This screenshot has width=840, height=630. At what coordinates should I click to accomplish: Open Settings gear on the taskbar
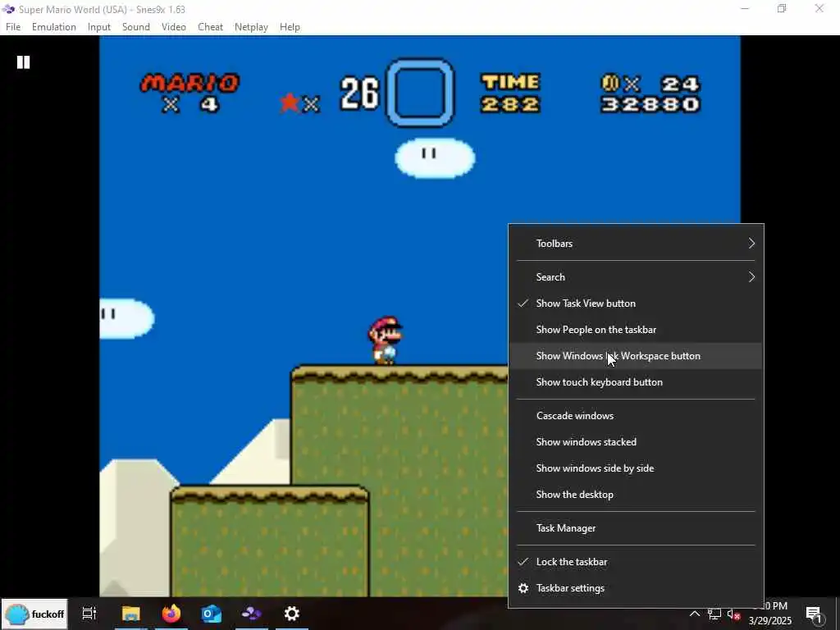pyautogui.click(x=292, y=614)
